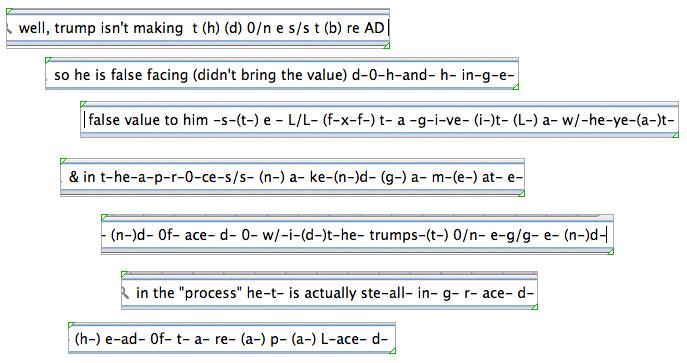Place cursor in 'false value to him' text field
The height and width of the screenshot is (363, 687).
(x=379, y=120)
